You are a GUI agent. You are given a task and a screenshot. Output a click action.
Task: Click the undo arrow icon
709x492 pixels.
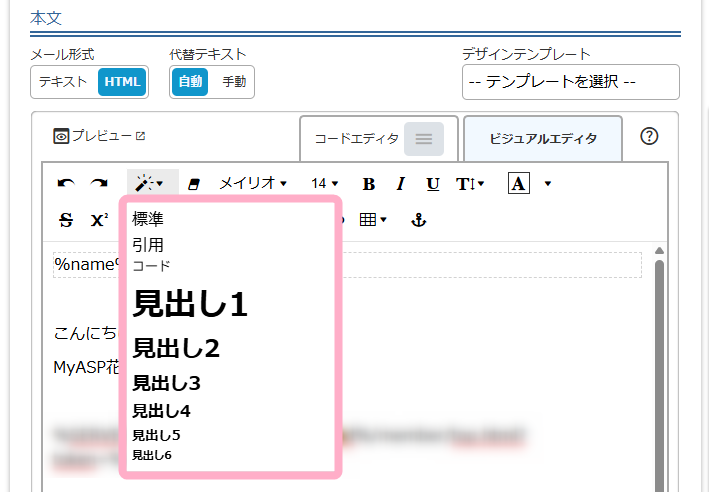pos(66,184)
